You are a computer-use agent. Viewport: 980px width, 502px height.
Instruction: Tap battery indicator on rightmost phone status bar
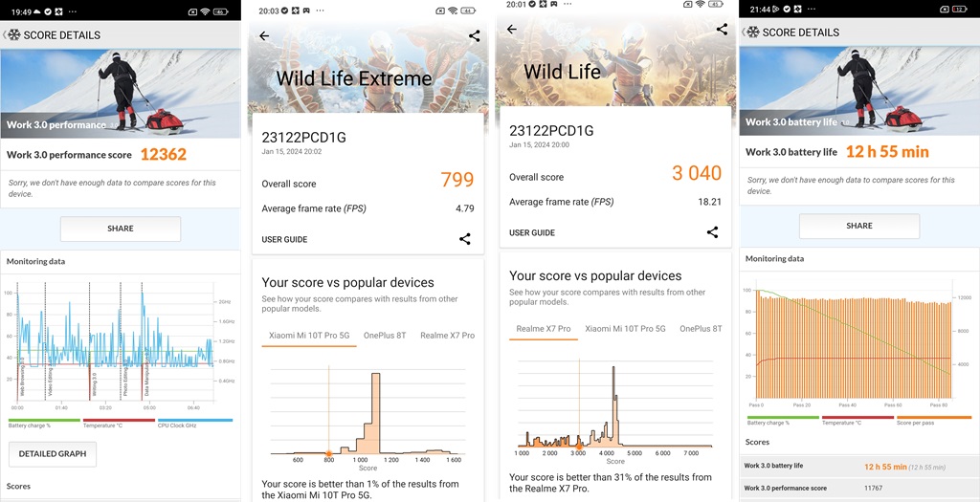959,9
